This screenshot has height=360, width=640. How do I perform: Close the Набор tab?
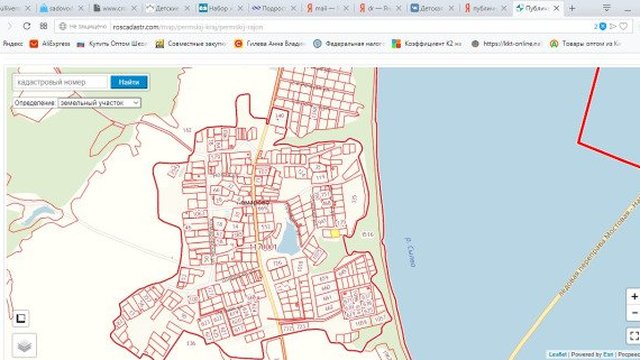tap(240, 8)
